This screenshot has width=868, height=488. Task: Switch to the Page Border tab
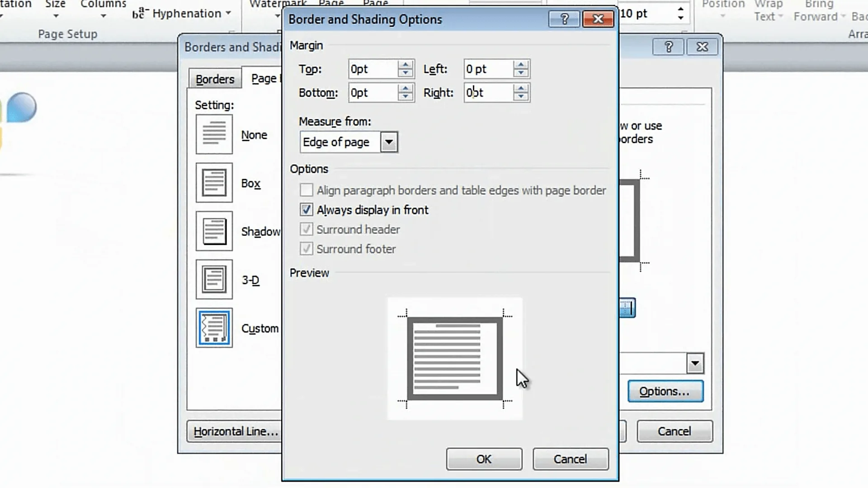(x=266, y=78)
